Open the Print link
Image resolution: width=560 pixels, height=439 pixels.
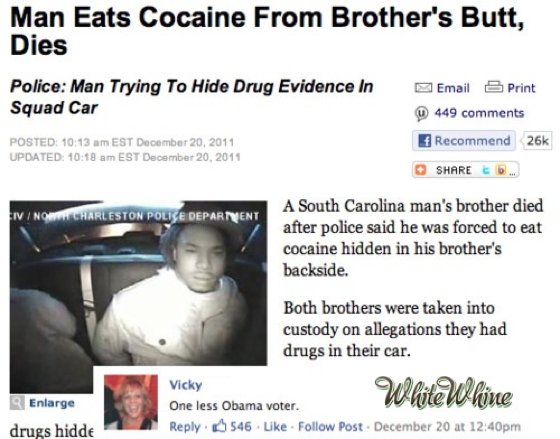521,88
